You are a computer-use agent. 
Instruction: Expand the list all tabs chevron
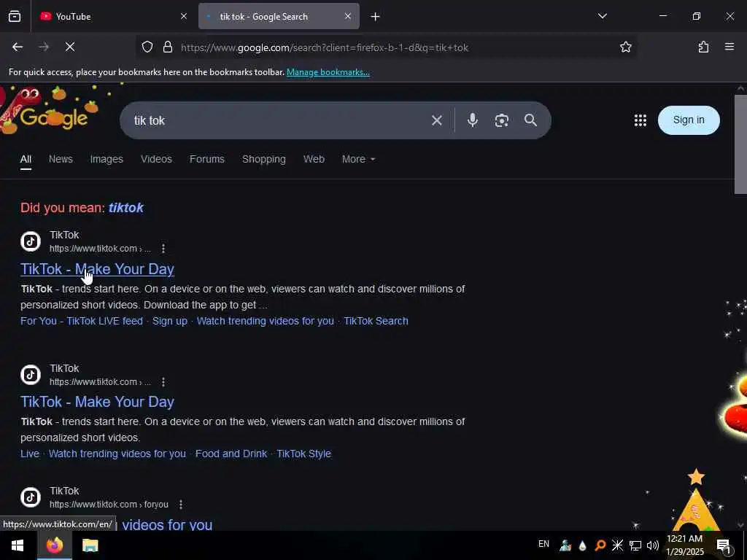pyautogui.click(x=602, y=16)
